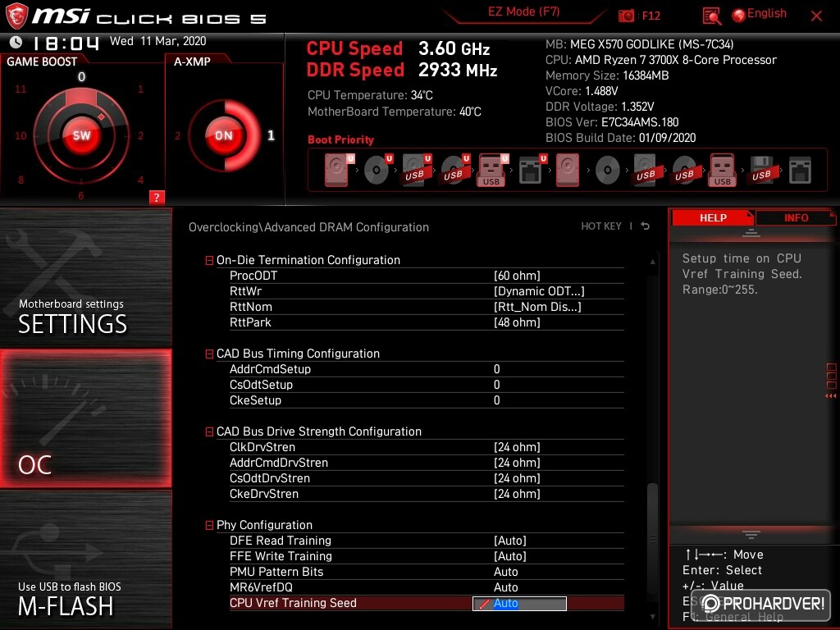Viewport: 840px width, 630px height.
Task: Open SETTINGS motherboard settings section
Action: point(85,277)
